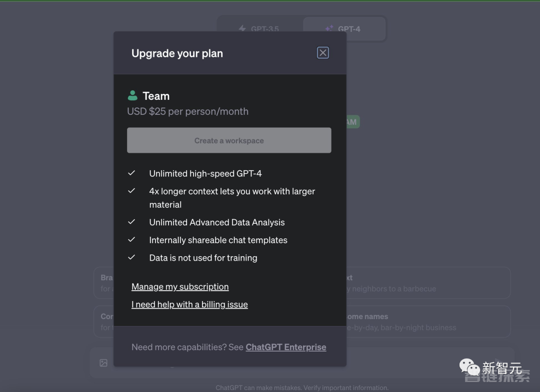This screenshot has height=392, width=540.
Task: Close the Upgrade your plan dialog
Action: (x=322, y=53)
